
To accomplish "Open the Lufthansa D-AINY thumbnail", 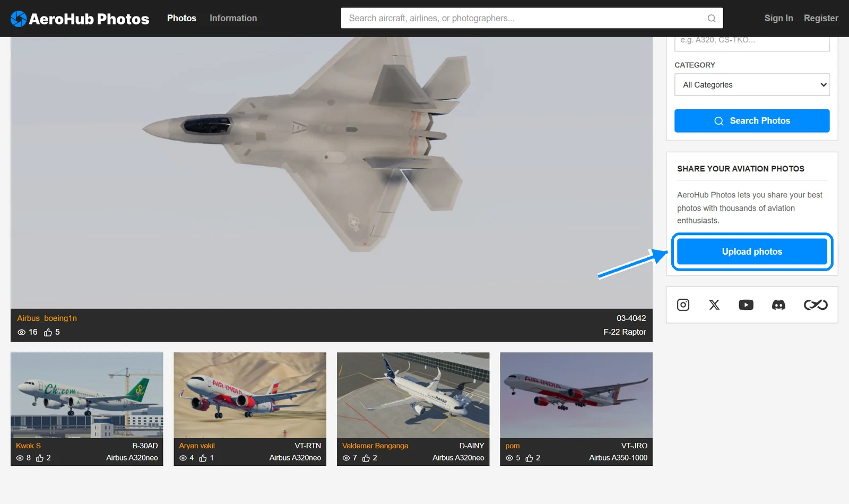I will tap(413, 395).
